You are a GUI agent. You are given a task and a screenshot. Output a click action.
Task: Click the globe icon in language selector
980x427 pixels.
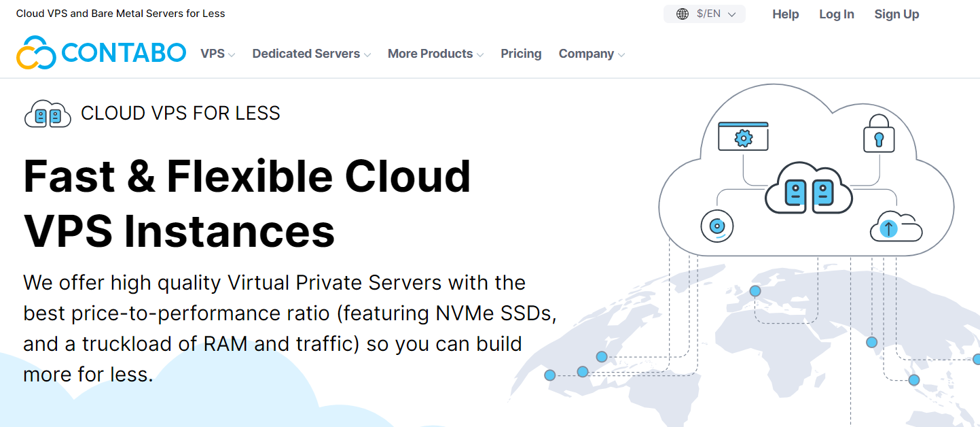(x=683, y=14)
